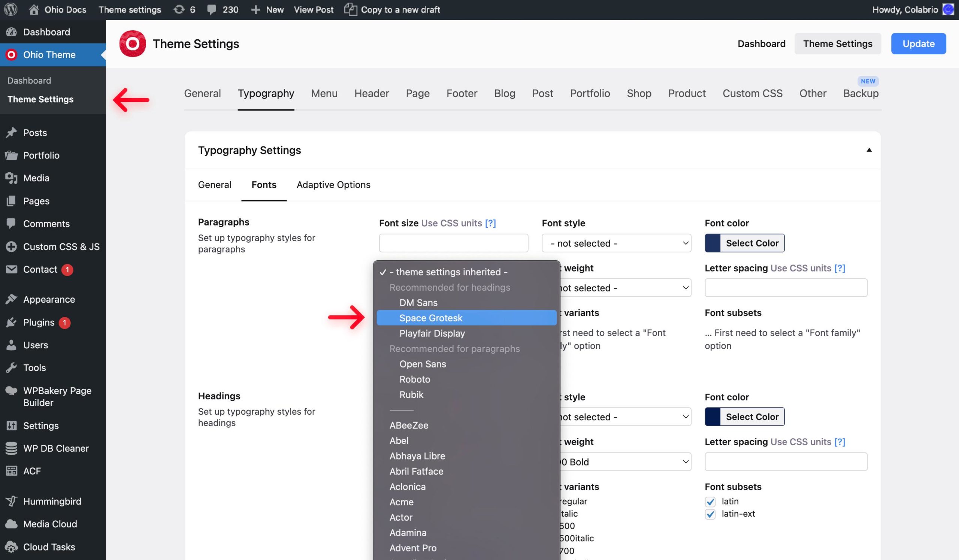Open the Header settings tab
959x560 pixels.
pyautogui.click(x=372, y=93)
